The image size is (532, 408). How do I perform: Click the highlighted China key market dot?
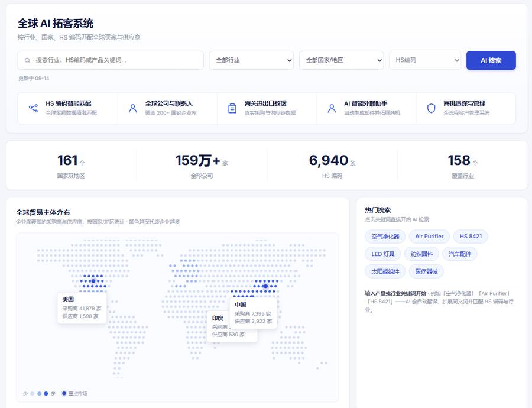(265, 286)
